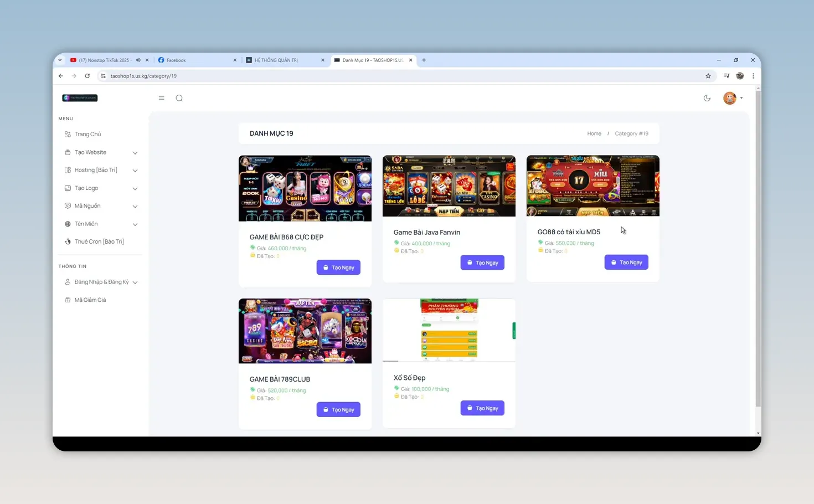Bookmark page with star icon
This screenshot has height=504, width=814.
[x=708, y=76]
